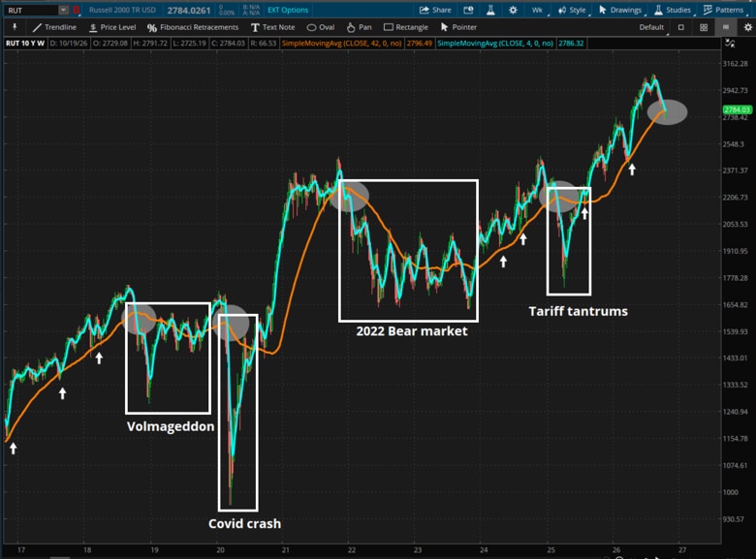Click the collapse arrows icon near price axis
The height and width of the screenshot is (559, 756).
click(730, 44)
